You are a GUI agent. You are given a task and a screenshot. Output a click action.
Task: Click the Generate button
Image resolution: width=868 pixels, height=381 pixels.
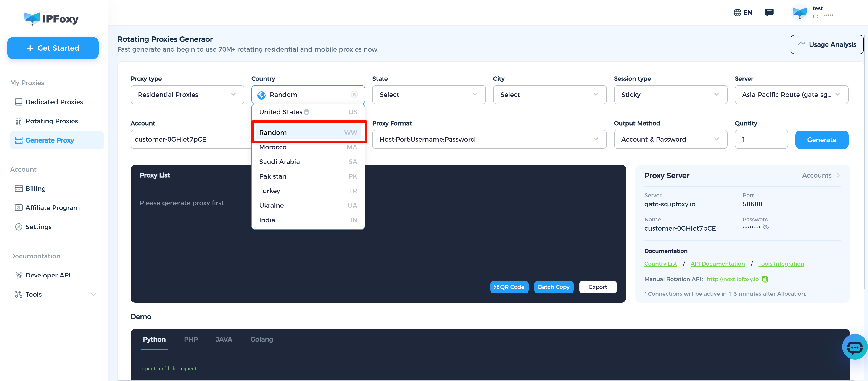(821, 139)
